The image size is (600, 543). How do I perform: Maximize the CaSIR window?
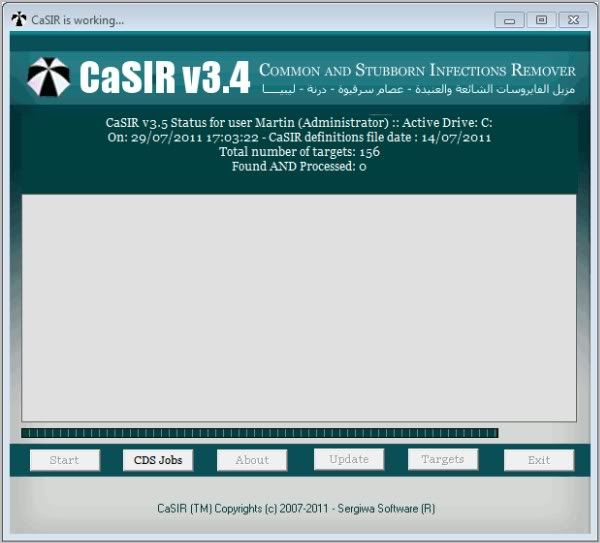(x=541, y=20)
